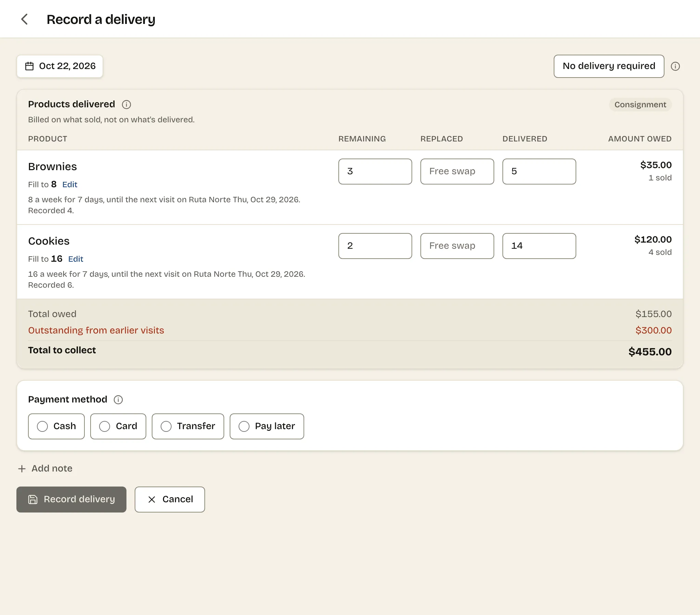Add note to this delivery
Viewport: 700px width, 615px height.
pyautogui.click(x=45, y=468)
